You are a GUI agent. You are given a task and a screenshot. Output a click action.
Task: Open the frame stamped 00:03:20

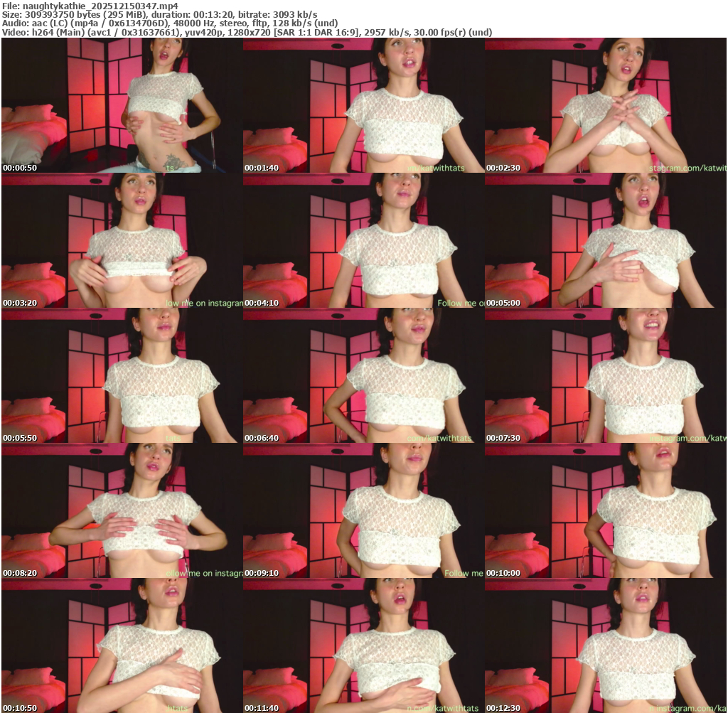[x=122, y=240]
